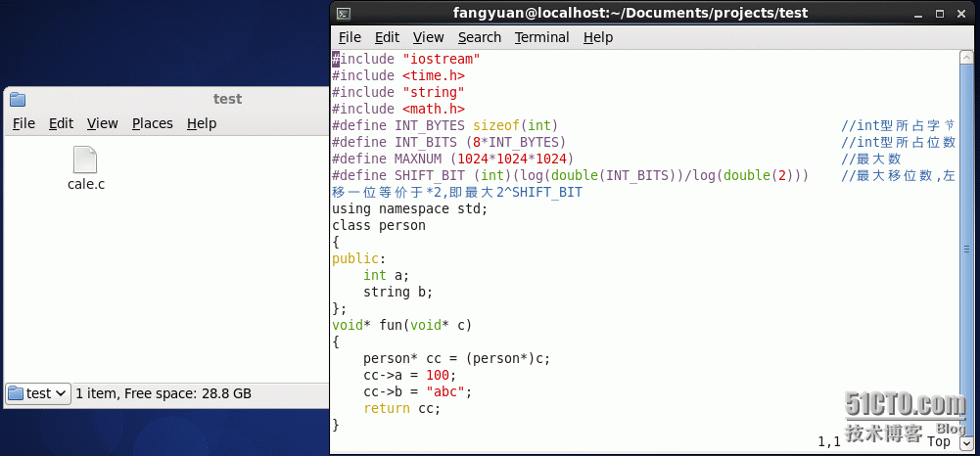This screenshot has height=456, width=980.
Task: Click the '1,1' cursor position indicator
Action: tap(829, 441)
